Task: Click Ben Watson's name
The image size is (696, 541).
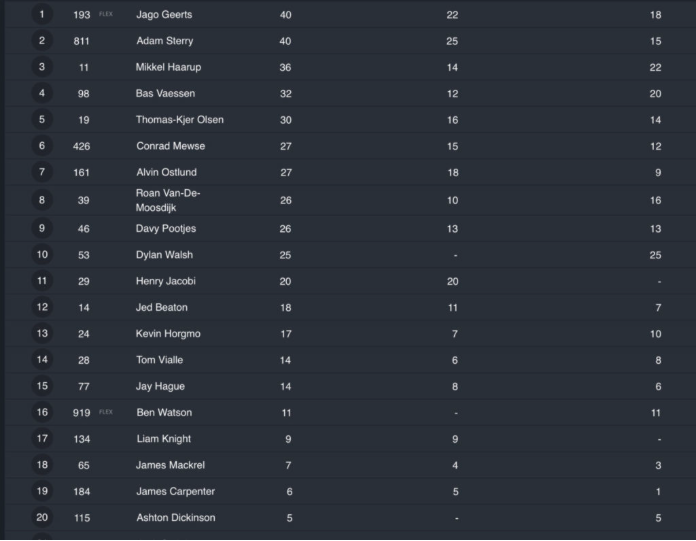Action: pos(164,412)
